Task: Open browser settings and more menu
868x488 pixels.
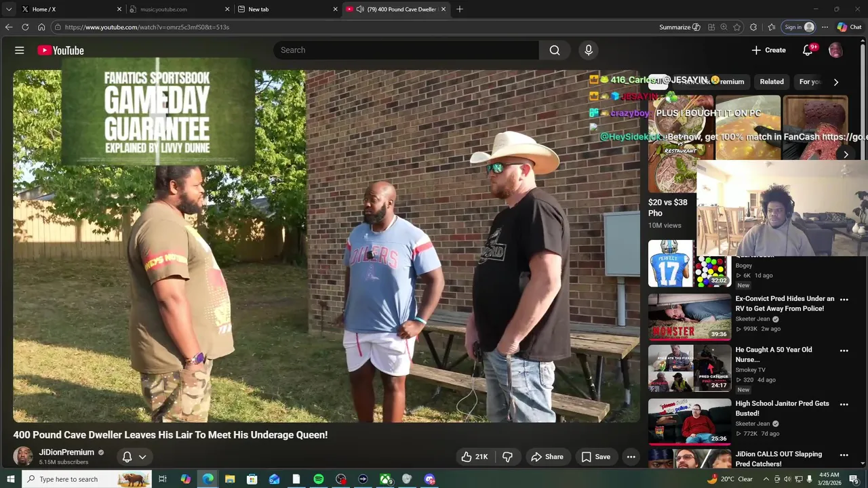Action: [825, 27]
